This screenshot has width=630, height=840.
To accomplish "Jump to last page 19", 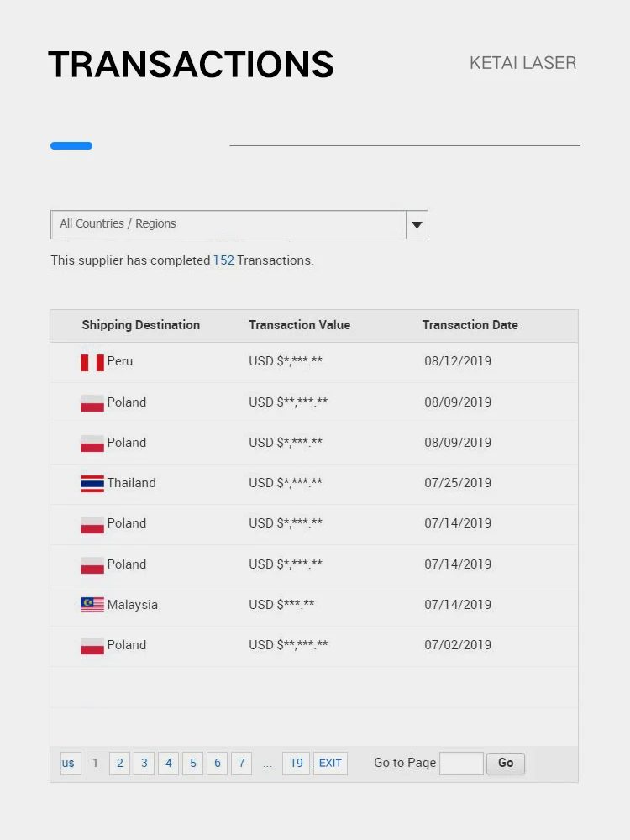I will [x=297, y=763].
